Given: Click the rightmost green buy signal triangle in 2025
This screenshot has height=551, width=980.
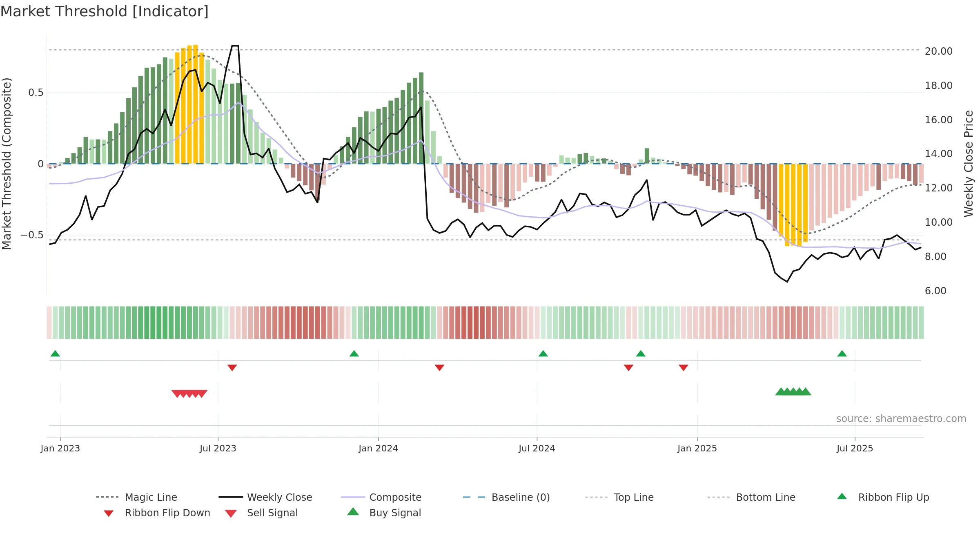Looking at the screenshot, I should (806, 391).
